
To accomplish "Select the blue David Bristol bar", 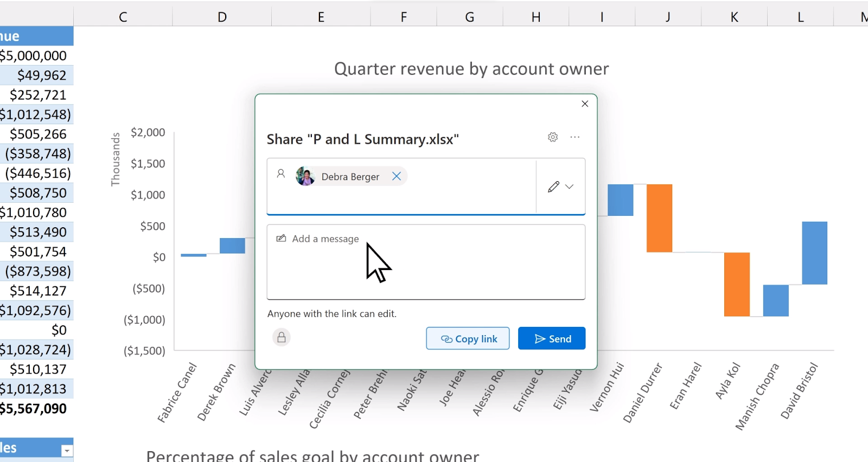I will click(x=815, y=253).
